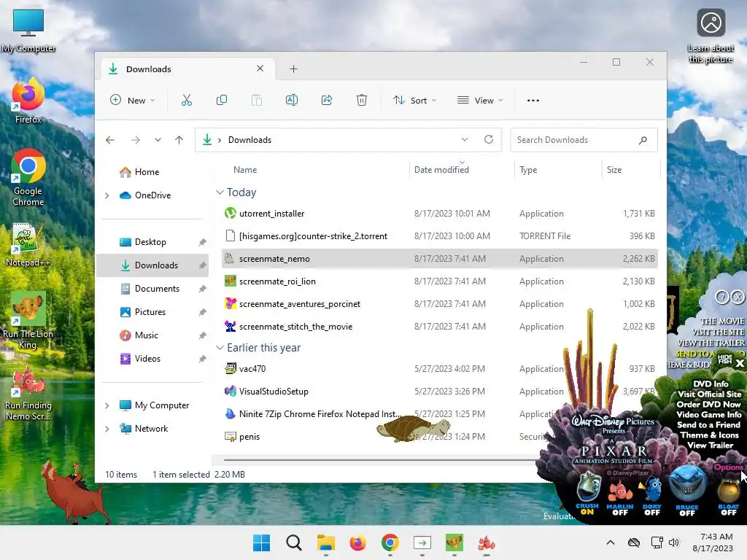
Task: Click Learn about this picture icon
Action: click(711, 36)
